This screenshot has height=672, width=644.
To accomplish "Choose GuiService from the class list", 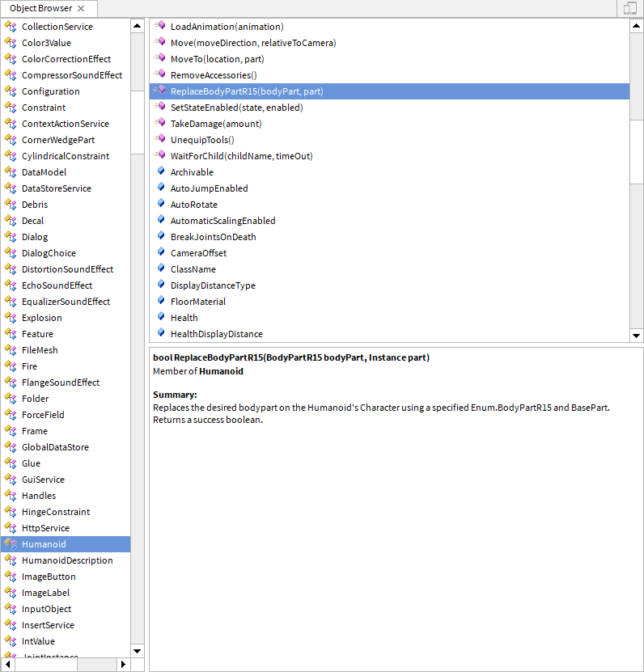I will pos(43,480).
